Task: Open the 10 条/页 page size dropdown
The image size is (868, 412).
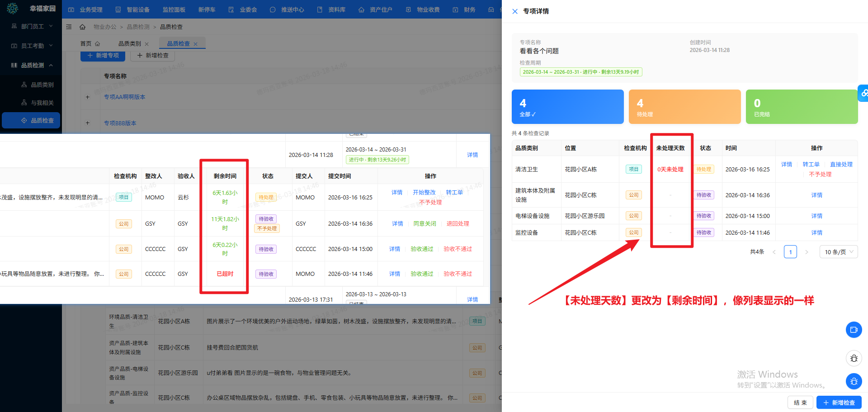Action: [838, 252]
